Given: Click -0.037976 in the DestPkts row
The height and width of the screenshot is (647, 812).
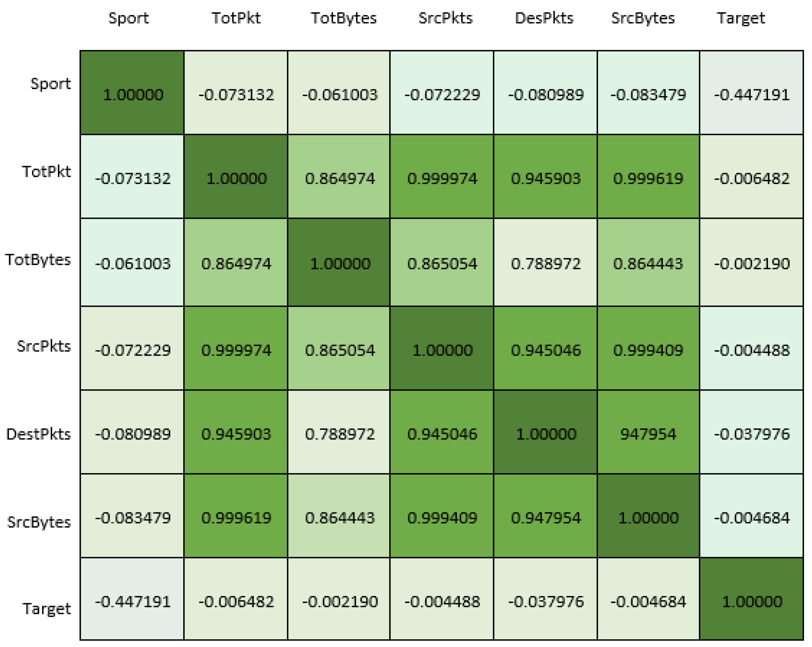Looking at the screenshot, I should pos(752,434).
